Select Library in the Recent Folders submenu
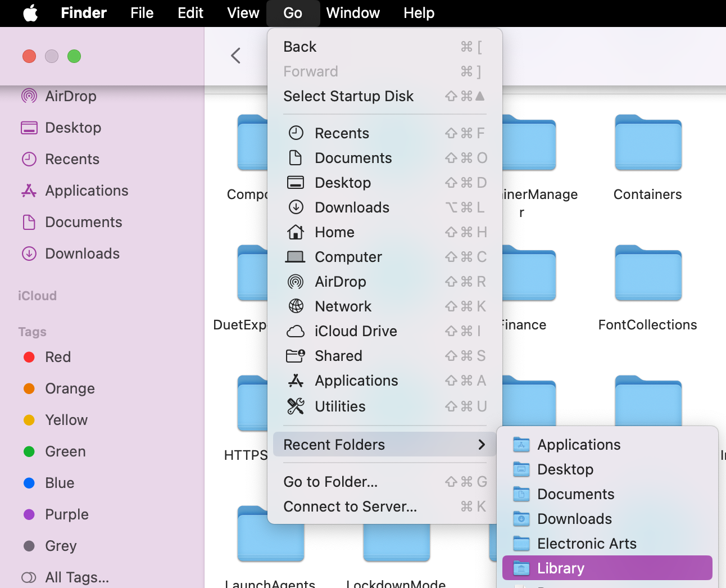Screen dimensions: 726x588 pos(560,568)
